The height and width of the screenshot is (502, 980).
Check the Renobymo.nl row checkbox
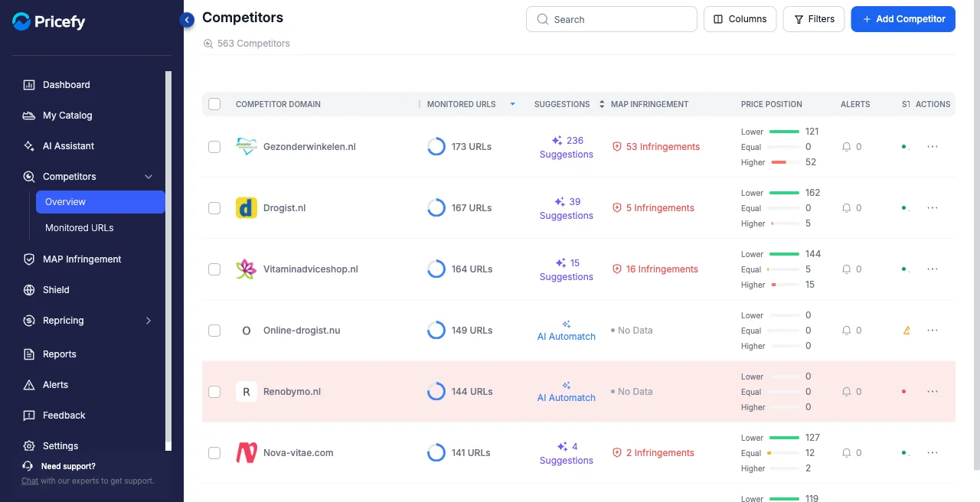(214, 392)
